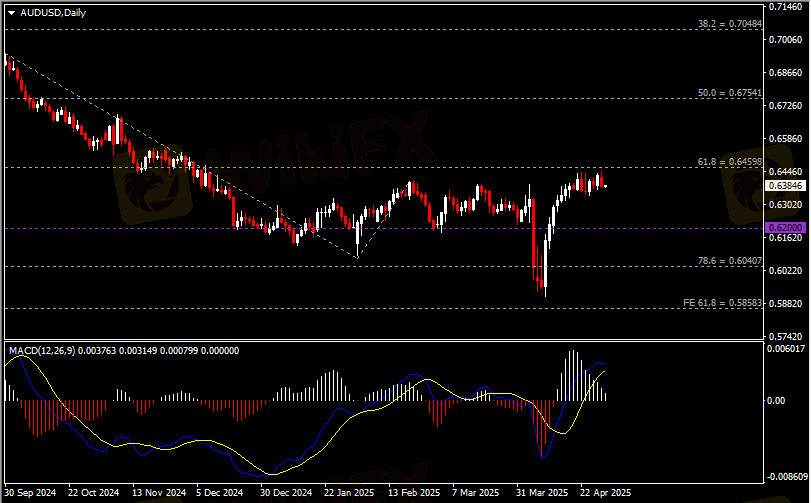Click the 31 Mar 2025 date label

click(542, 493)
